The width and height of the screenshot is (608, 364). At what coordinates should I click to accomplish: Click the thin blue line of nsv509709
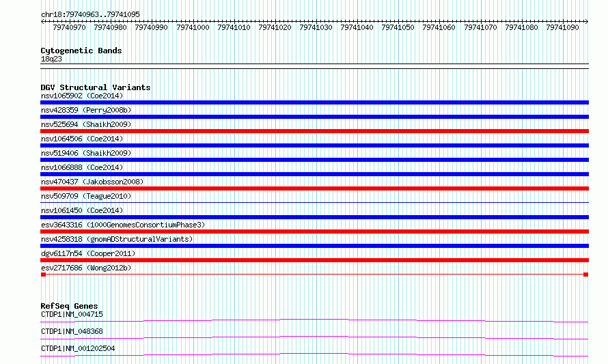pyautogui.click(x=314, y=202)
